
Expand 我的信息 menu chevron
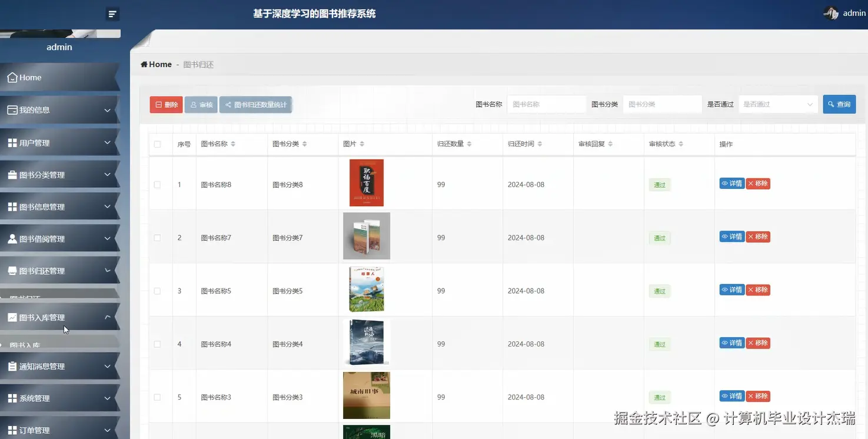click(x=107, y=110)
